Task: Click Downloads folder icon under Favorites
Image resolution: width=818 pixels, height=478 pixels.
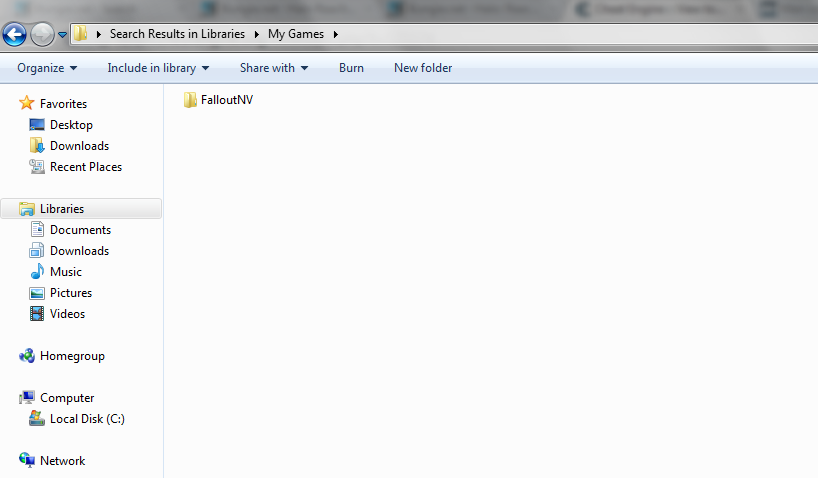Action: click(37, 146)
